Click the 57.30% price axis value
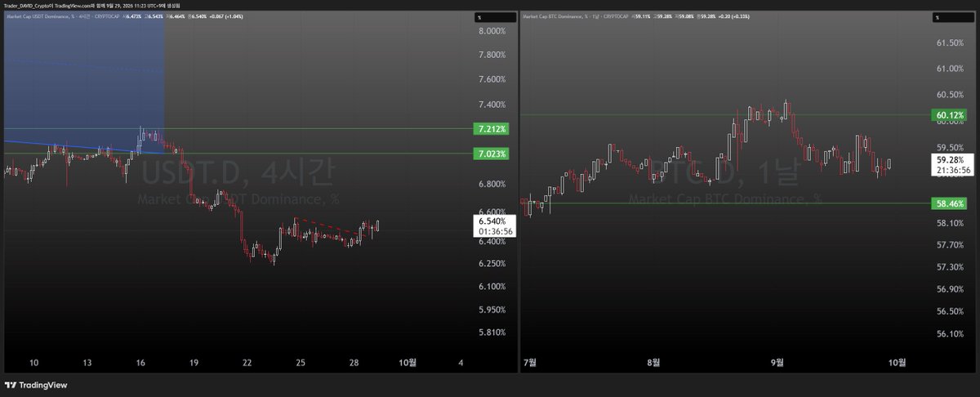Image resolution: width=980 pixels, height=397 pixels. point(951,266)
